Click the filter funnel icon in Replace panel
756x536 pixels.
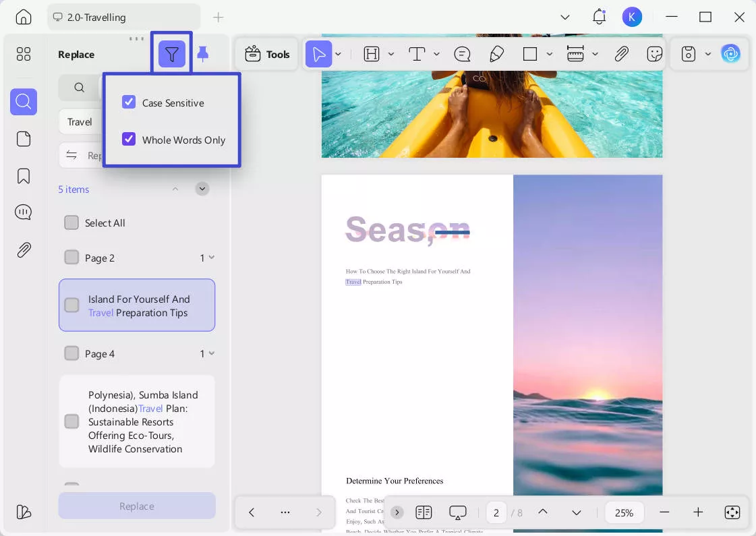[x=172, y=54]
